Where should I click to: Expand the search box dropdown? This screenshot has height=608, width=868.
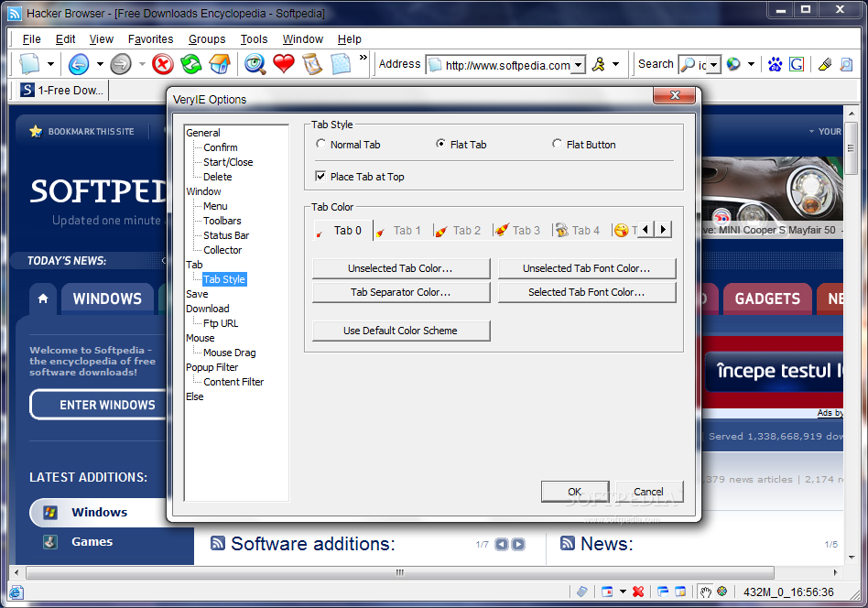tap(714, 65)
